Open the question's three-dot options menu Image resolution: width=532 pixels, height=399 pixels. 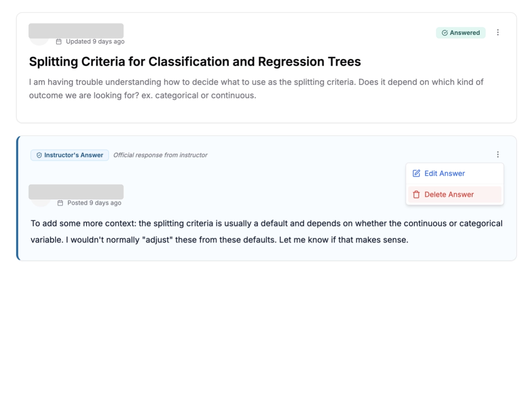pos(498,32)
